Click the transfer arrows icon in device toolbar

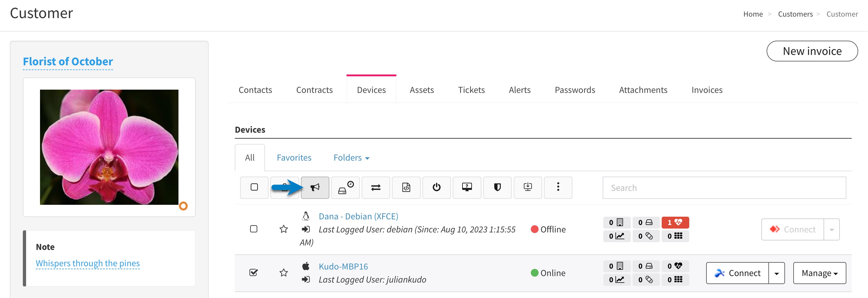(375, 188)
